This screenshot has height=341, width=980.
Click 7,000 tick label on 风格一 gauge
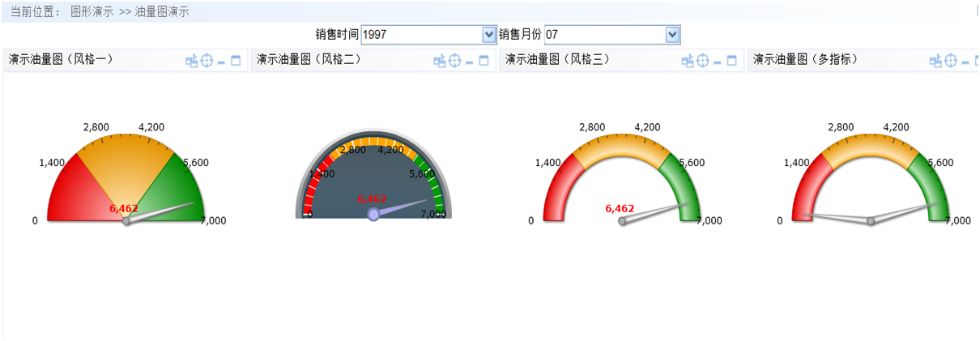click(213, 220)
